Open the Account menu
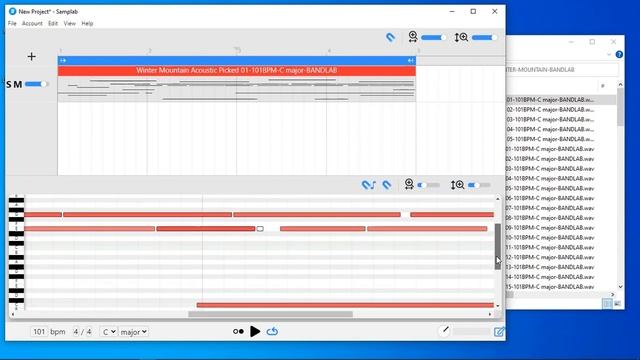 (x=32, y=23)
